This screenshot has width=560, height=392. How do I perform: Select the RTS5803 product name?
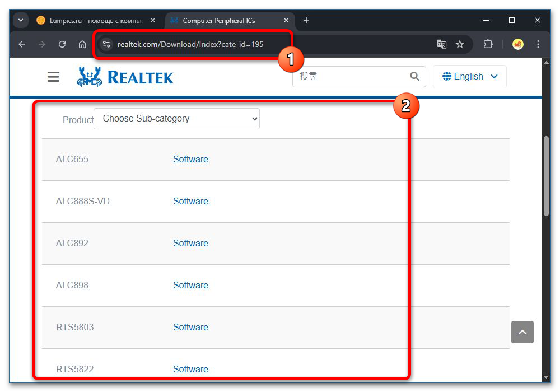[x=74, y=328]
